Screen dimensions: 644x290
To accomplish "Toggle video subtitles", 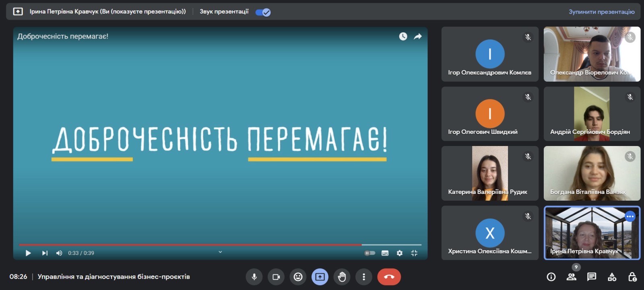I will tap(385, 253).
